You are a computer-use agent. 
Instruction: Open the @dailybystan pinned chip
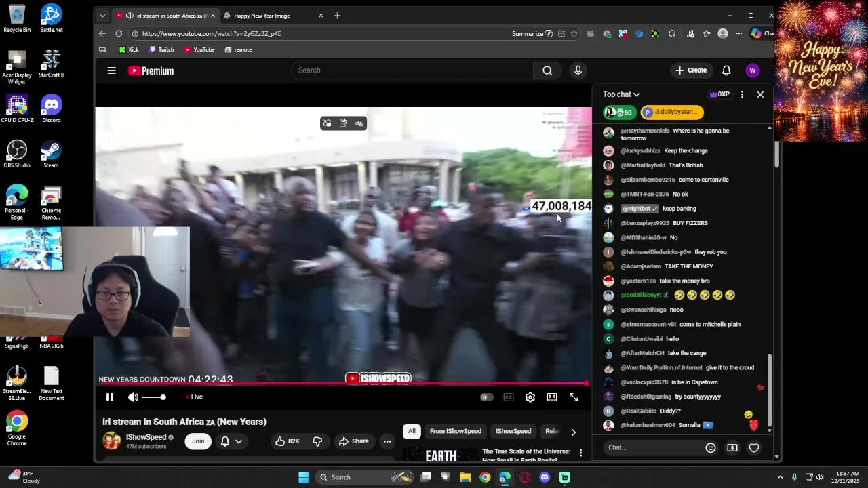(672, 113)
